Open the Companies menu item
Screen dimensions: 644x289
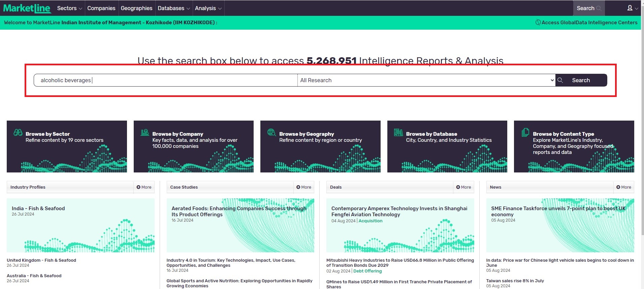click(x=101, y=8)
